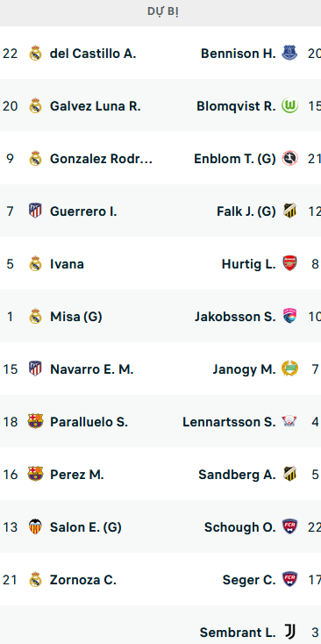Click the club crest beside Jakobsson S.
This screenshot has height=644, width=321.
289,316
